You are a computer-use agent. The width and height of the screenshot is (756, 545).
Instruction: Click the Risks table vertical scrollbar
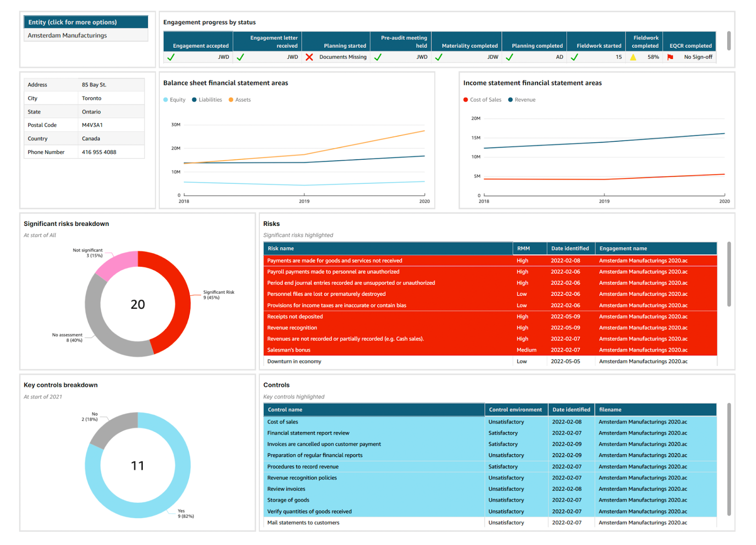tap(729, 274)
